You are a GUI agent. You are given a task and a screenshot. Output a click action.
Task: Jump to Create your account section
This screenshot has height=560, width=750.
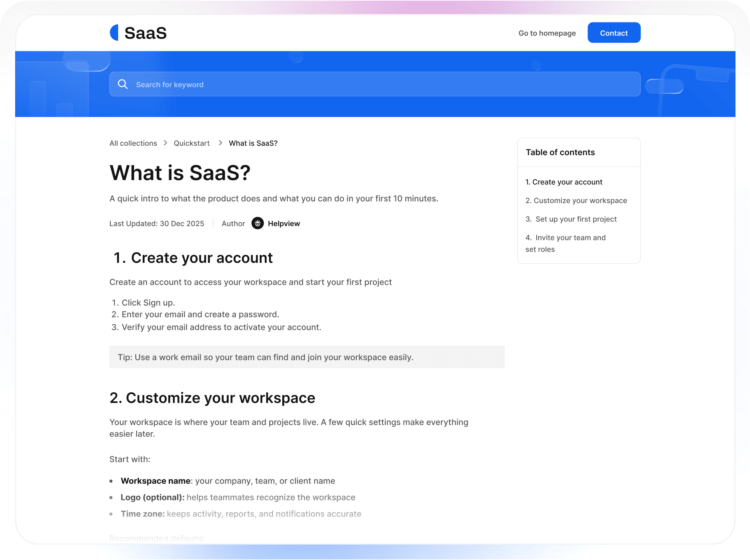(x=564, y=182)
